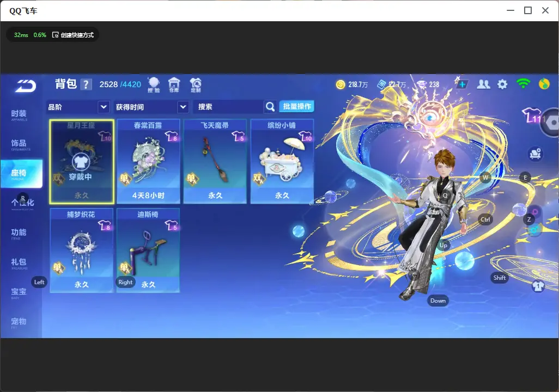The image size is (559, 392).
Task: Click the E key overlay button
Action: [x=525, y=177]
